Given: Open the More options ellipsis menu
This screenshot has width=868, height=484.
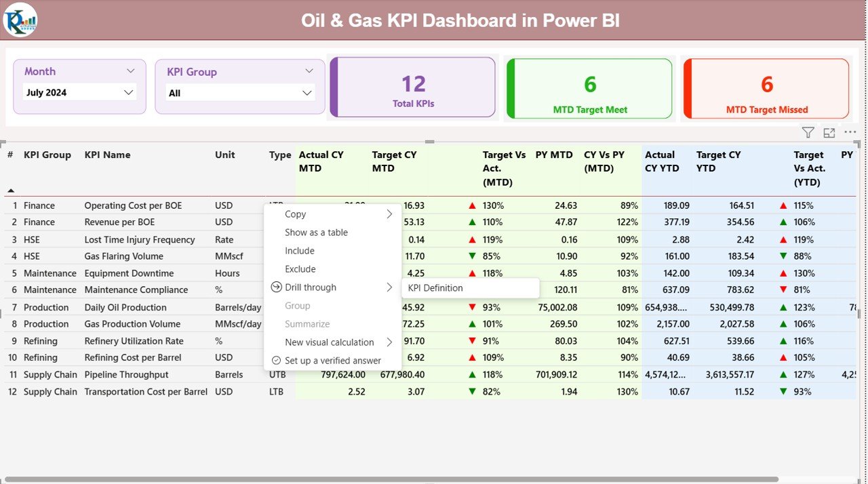Looking at the screenshot, I should click(850, 132).
